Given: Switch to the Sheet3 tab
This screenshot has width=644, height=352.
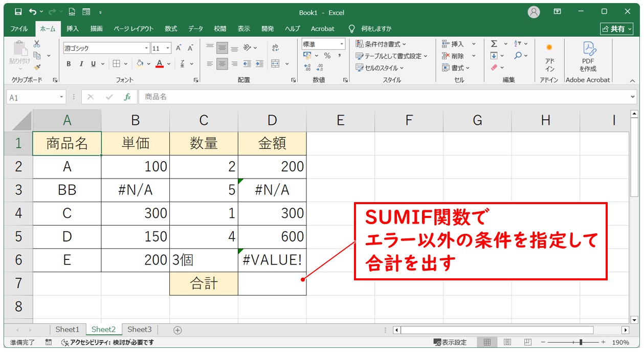Looking at the screenshot, I should (x=140, y=329).
